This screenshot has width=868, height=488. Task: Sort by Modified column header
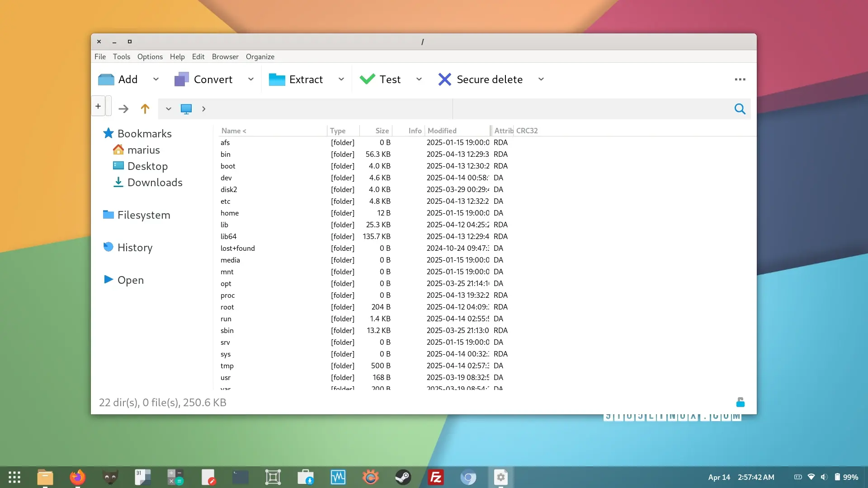[442, 131]
